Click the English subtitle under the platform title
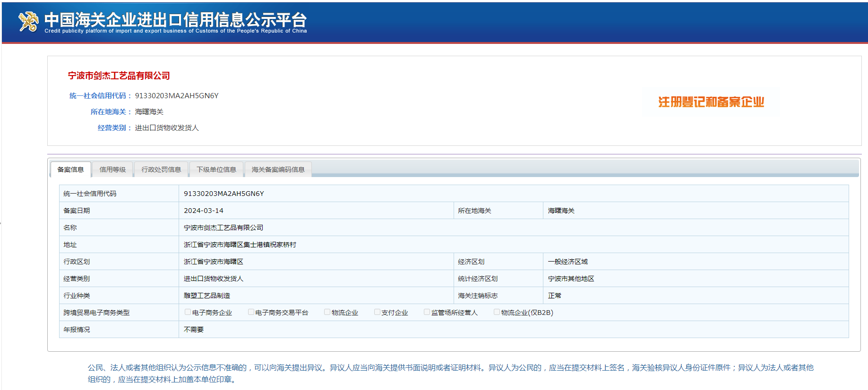Screen dimensions: 868x390 click(176, 31)
